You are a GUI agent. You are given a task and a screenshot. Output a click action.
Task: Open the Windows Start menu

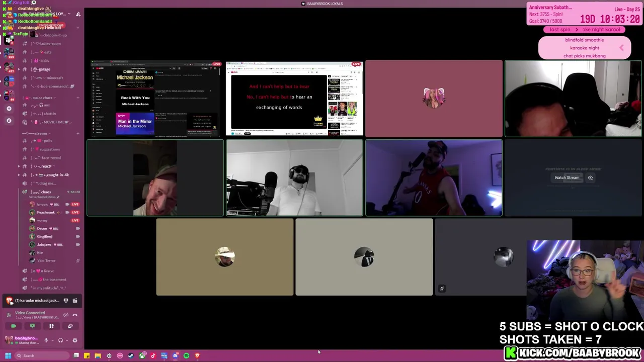(8, 355)
